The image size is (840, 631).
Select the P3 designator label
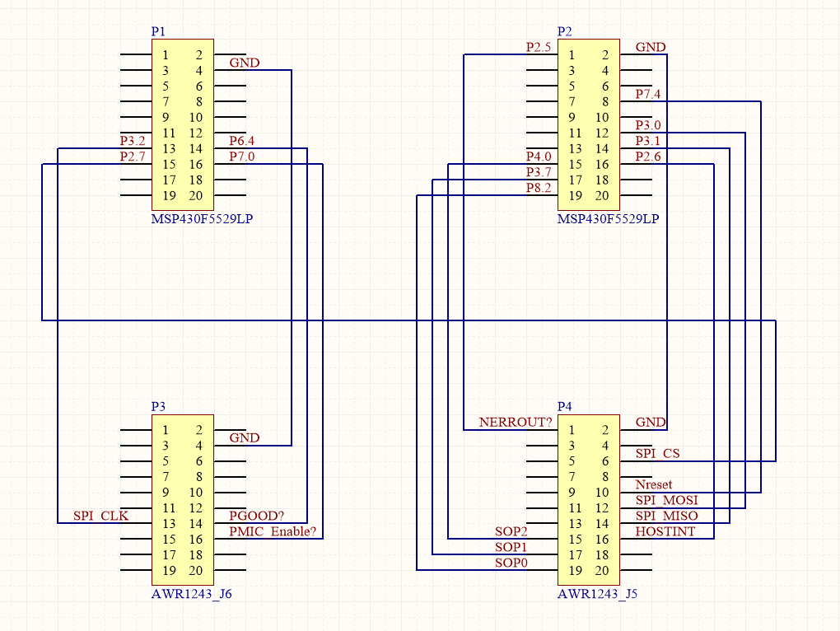(x=158, y=406)
